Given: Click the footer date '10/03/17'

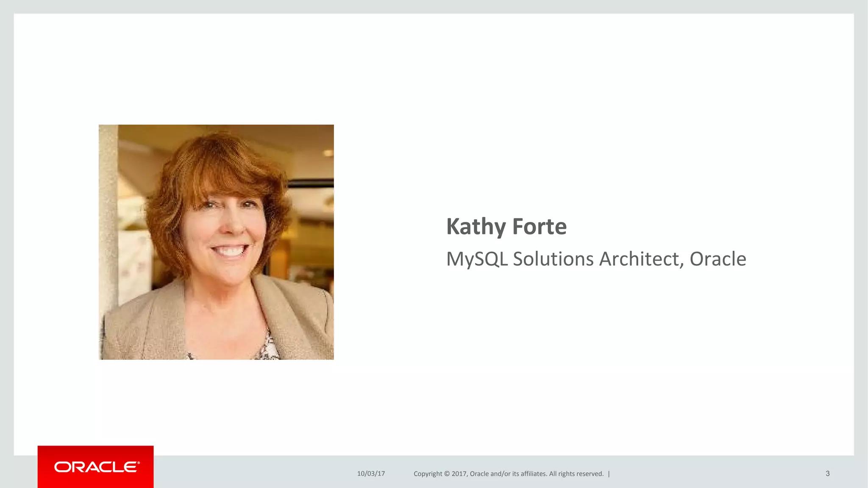Looking at the screenshot, I should [x=371, y=474].
